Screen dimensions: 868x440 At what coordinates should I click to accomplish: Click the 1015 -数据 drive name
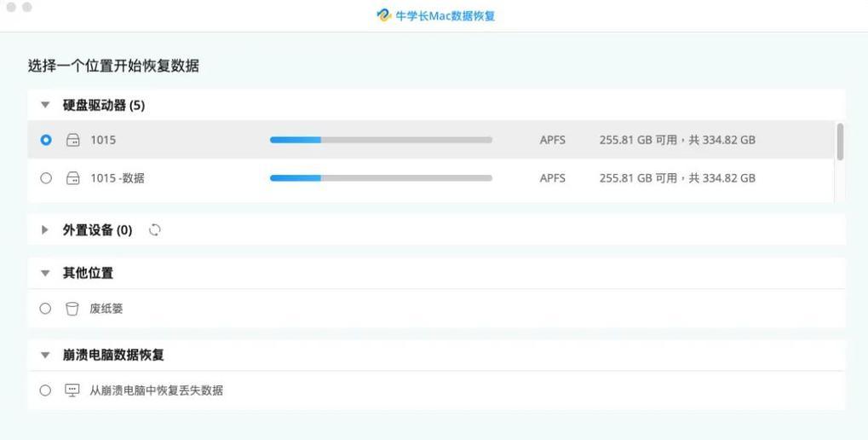pyautogui.click(x=118, y=178)
